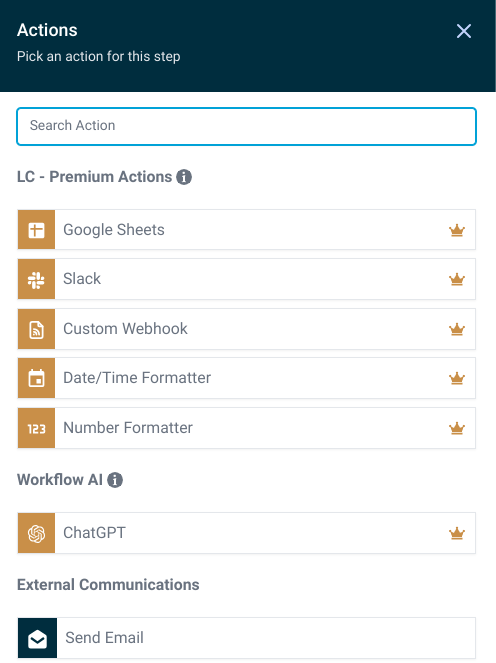
Task: Open info icon beside LC - Premium Actions
Action: coord(184,177)
